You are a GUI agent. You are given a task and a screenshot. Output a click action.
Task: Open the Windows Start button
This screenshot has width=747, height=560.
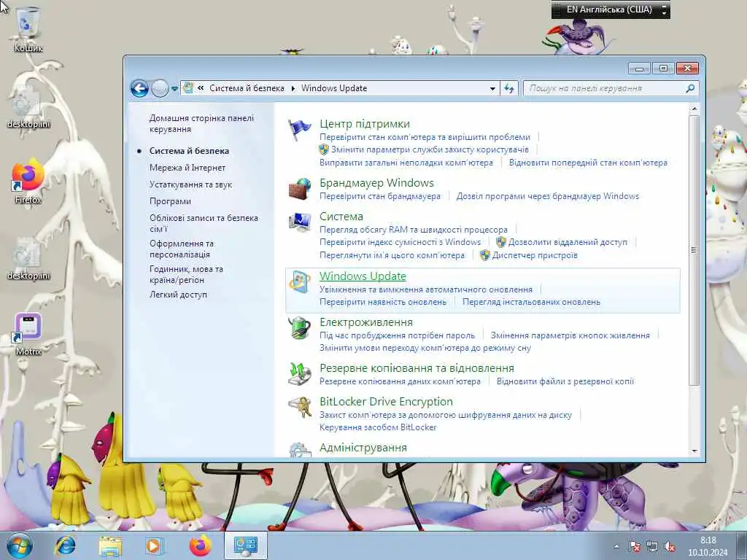[19, 545]
